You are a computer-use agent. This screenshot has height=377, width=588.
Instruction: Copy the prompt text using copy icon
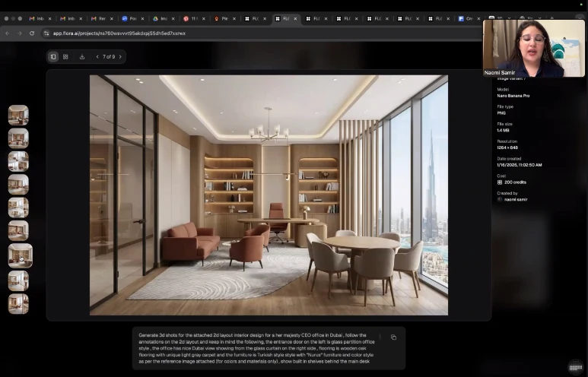pos(393,337)
